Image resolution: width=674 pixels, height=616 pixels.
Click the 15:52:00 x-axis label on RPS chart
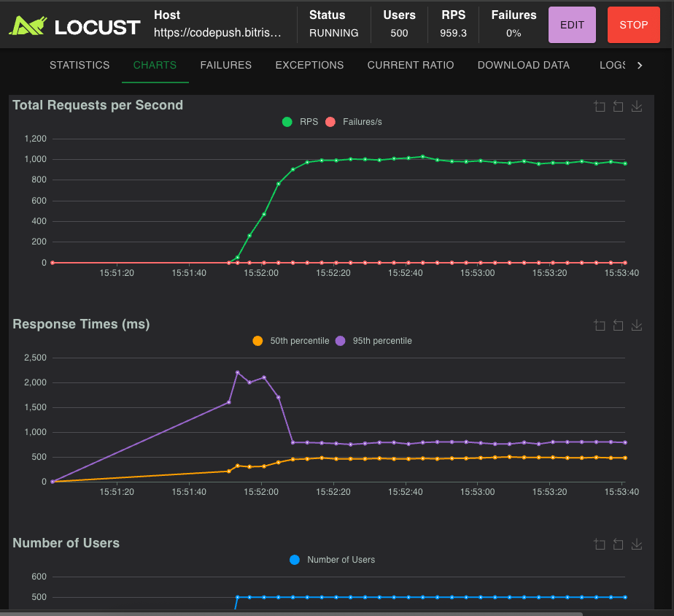point(261,273)
